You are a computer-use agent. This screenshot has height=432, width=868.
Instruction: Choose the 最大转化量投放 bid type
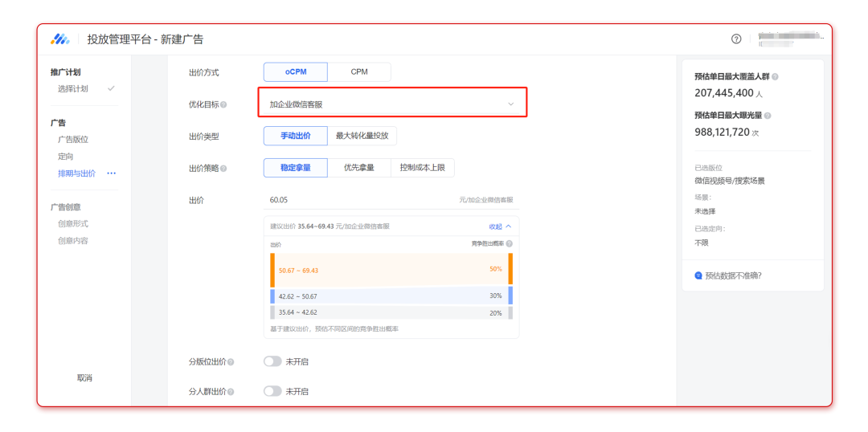[x=362, y=136]
